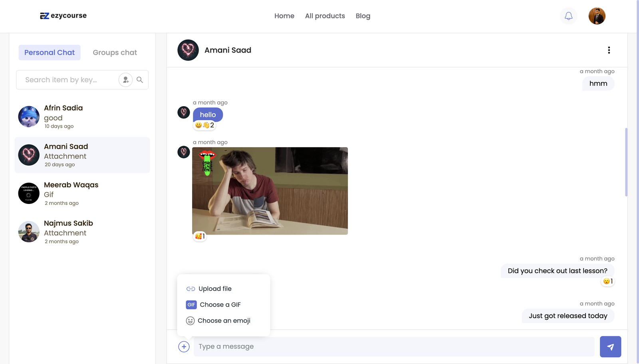This screenshot has width=639, height=364.
Task: Click the magnifier search icon
Action: click(x=140, y=80)
